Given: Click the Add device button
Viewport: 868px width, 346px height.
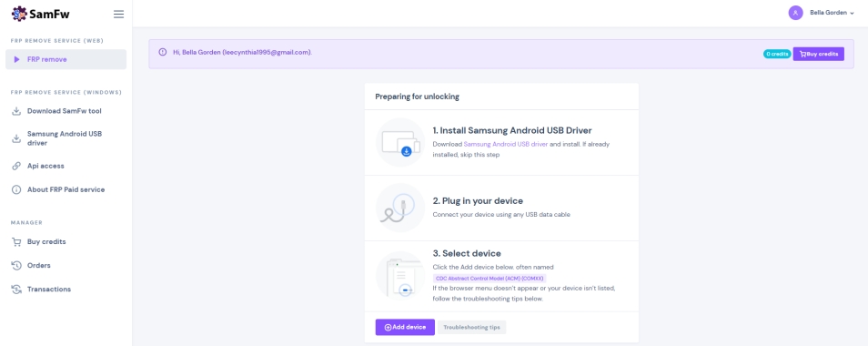Looking at the screenshot, I should point(405,327).
